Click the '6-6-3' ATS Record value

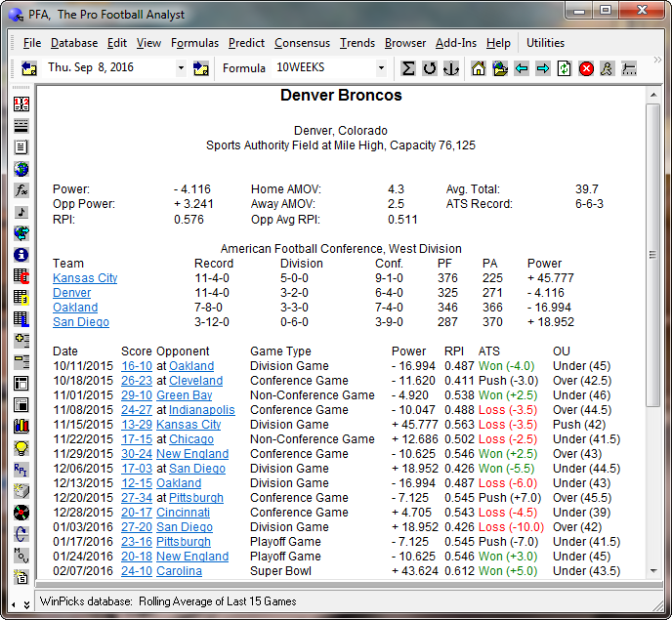click(x=589, y=204)
